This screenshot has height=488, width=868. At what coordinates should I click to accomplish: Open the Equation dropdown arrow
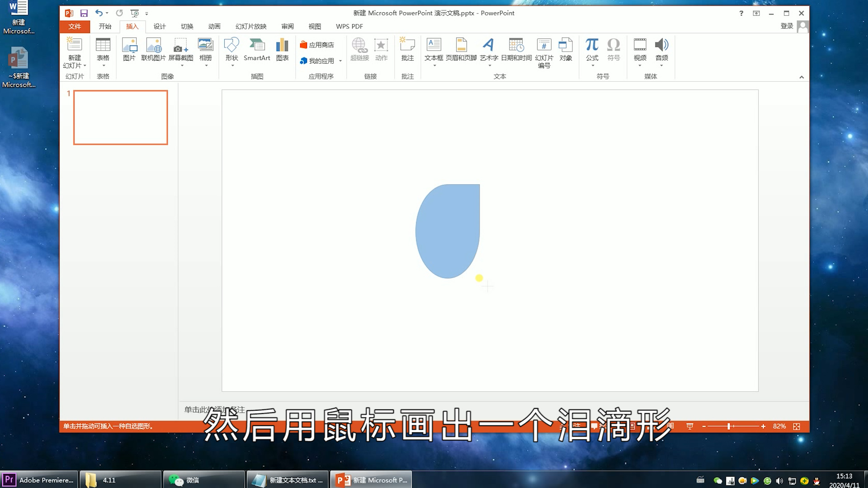592,66
